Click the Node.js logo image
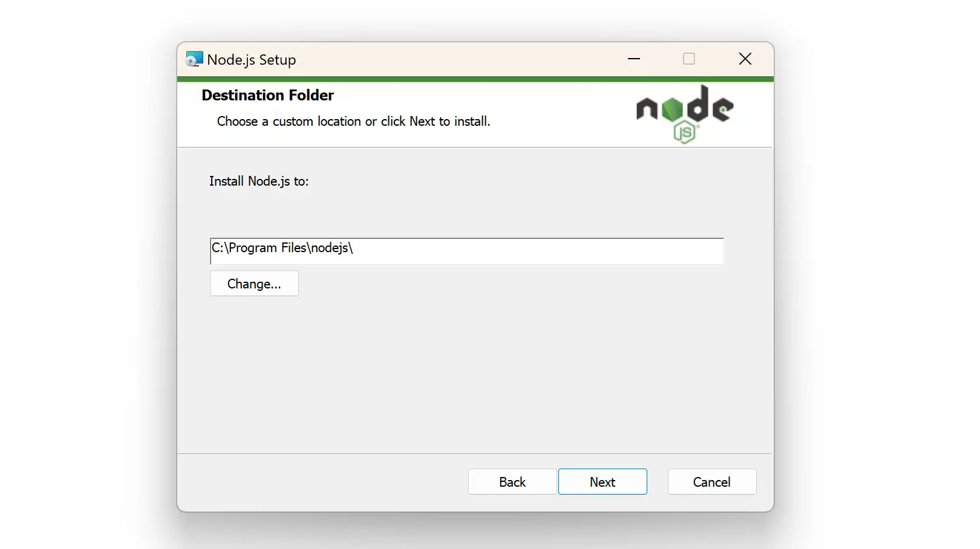Image resolution: width=980 pixels, height=549 pixels. (x=685, y=114)
